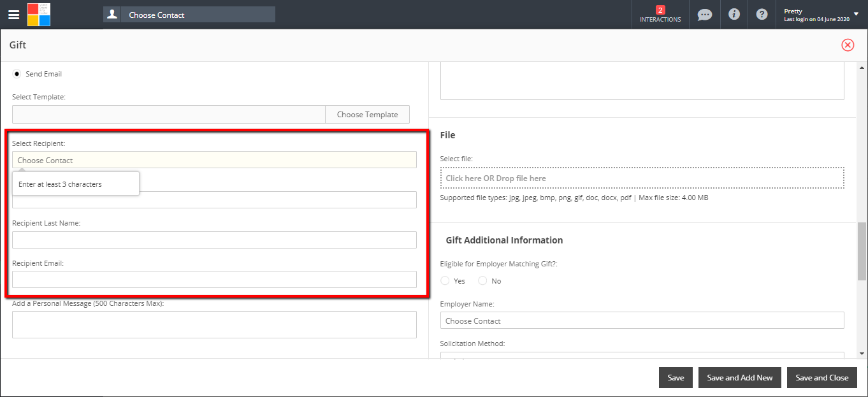Click the Recipient Email input field
This screenshot has height=397, width=868.
[x=214, y=279]
